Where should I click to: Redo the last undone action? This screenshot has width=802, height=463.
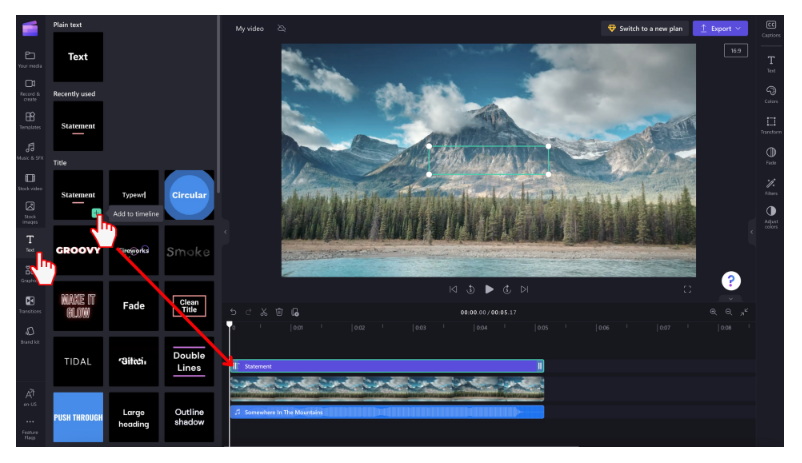(x=248, y=312)
